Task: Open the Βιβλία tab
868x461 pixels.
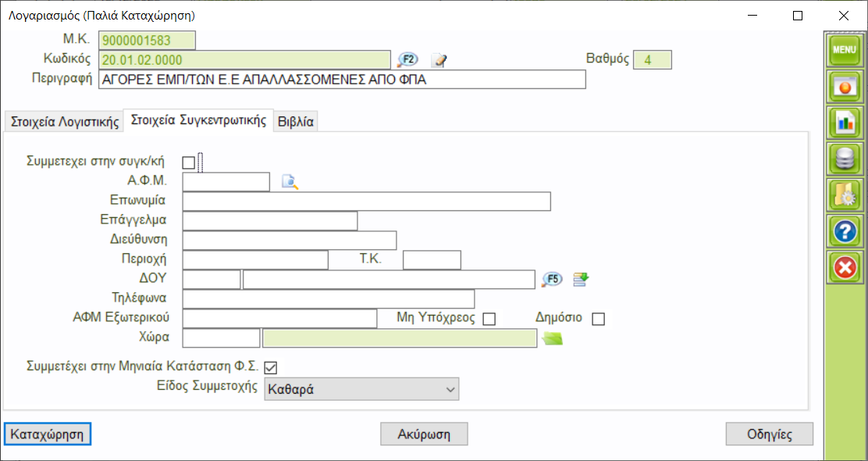Action: coord(296,122)
